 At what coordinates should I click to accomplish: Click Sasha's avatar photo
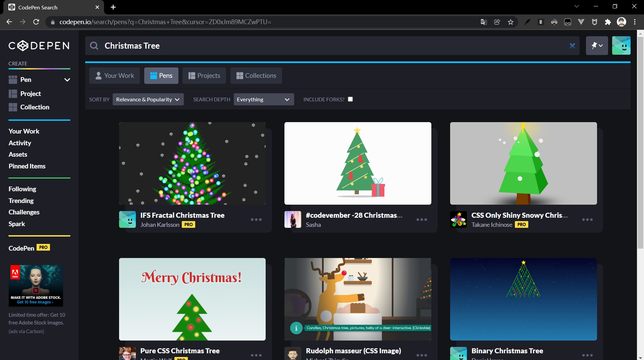(293, 219)
